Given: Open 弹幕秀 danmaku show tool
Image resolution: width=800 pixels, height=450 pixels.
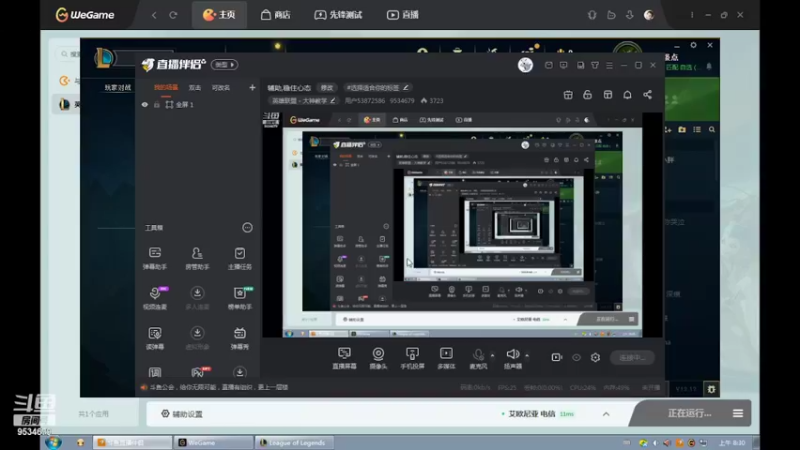Looking at the screenshot, I should point(239,338).
